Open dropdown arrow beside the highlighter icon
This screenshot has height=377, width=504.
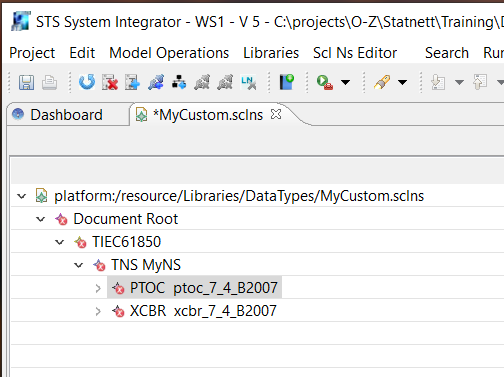(x=403, y=82)
